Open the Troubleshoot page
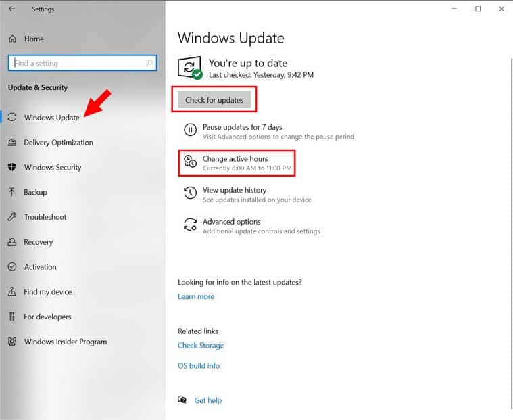This screenshot has height=420, width=513. (x=45, y=217)
